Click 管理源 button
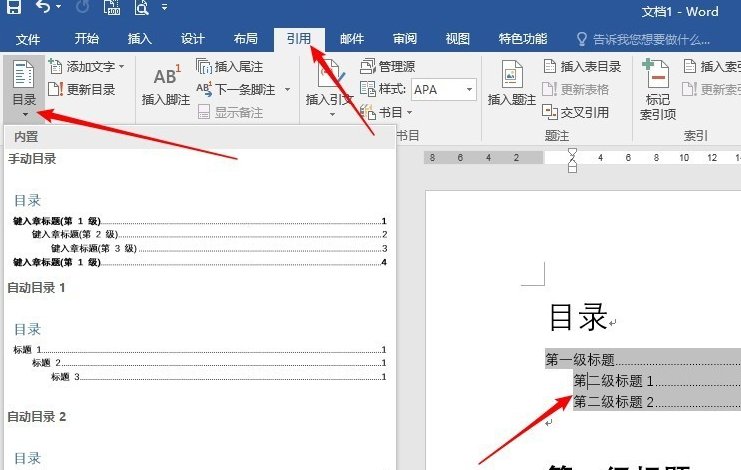741x470 pixels. click(x=388, y=67)
